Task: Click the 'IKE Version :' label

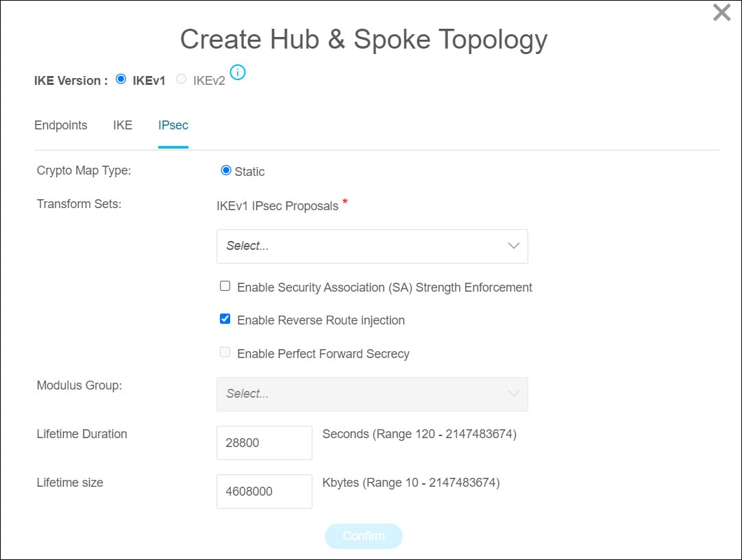Action: coord(71,81)
